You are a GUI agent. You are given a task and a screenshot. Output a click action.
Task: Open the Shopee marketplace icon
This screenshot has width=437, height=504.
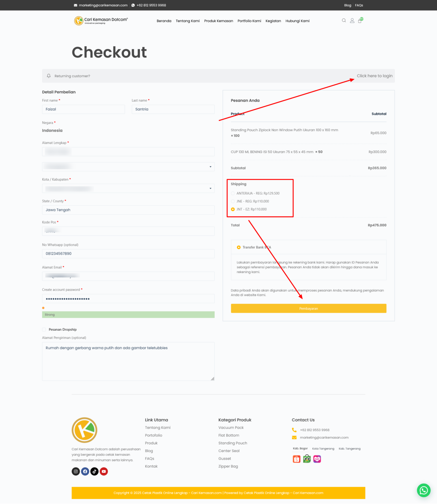click(297, 459)
